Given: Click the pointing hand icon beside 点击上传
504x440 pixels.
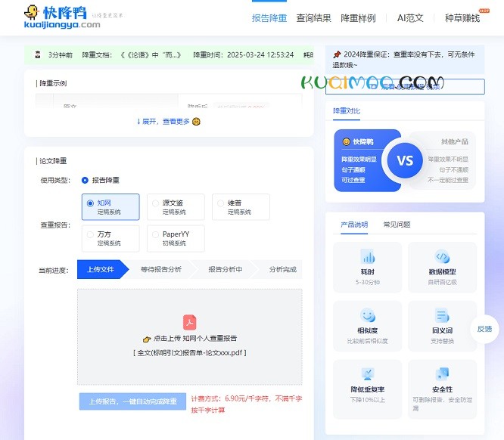Looking at the screenshot, I should (x=147, y=339).
